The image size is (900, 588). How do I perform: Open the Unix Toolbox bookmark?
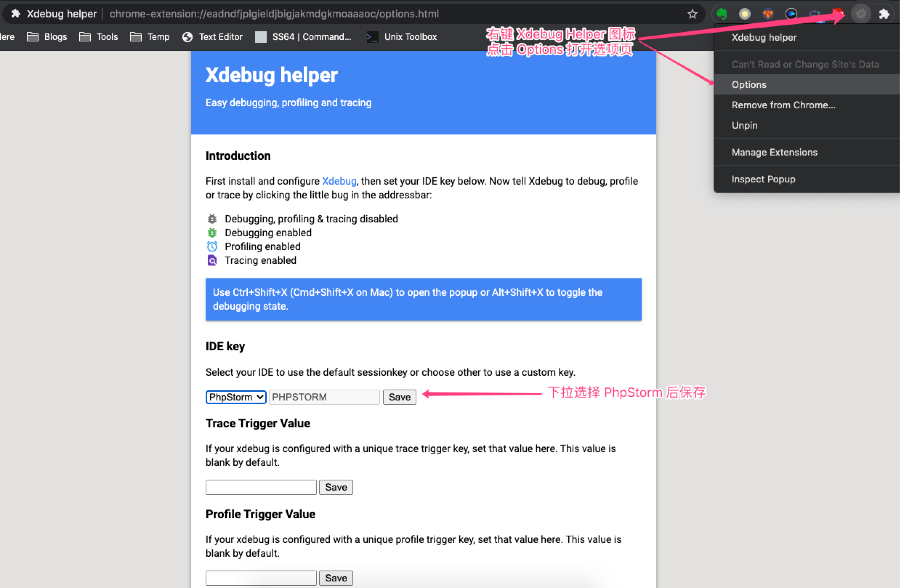[x=402, y=37]
